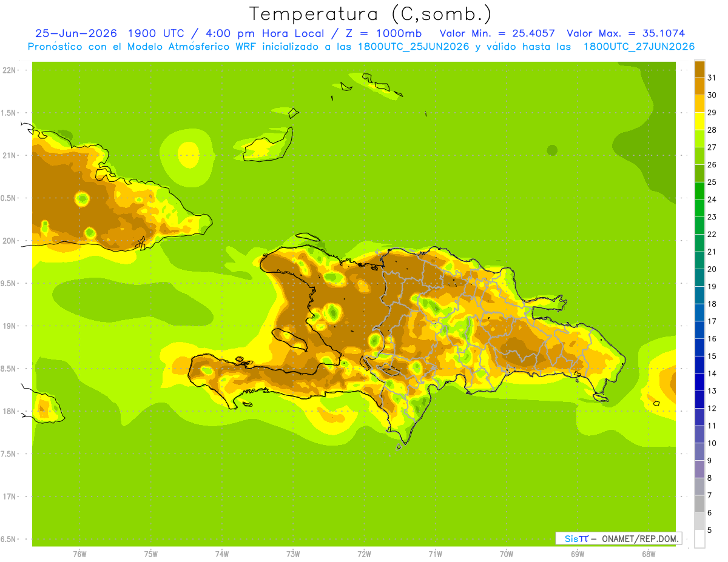Click the legend value '5'
728x562 pixels.
coord(710,530)
